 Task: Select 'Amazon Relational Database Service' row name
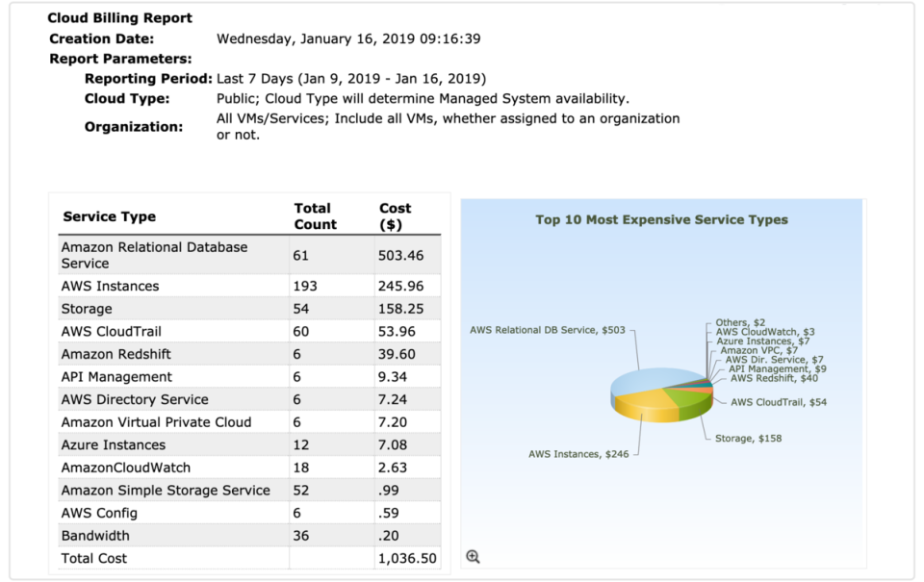(x=154, y=255)
